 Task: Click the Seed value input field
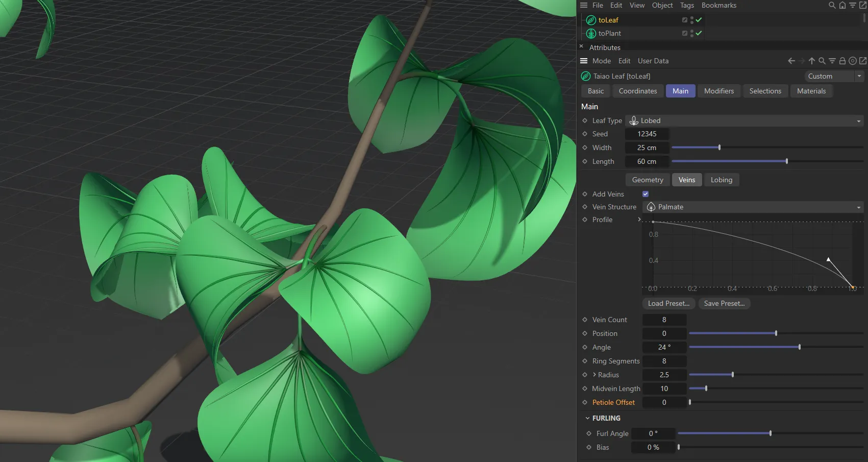coord(647,134)
